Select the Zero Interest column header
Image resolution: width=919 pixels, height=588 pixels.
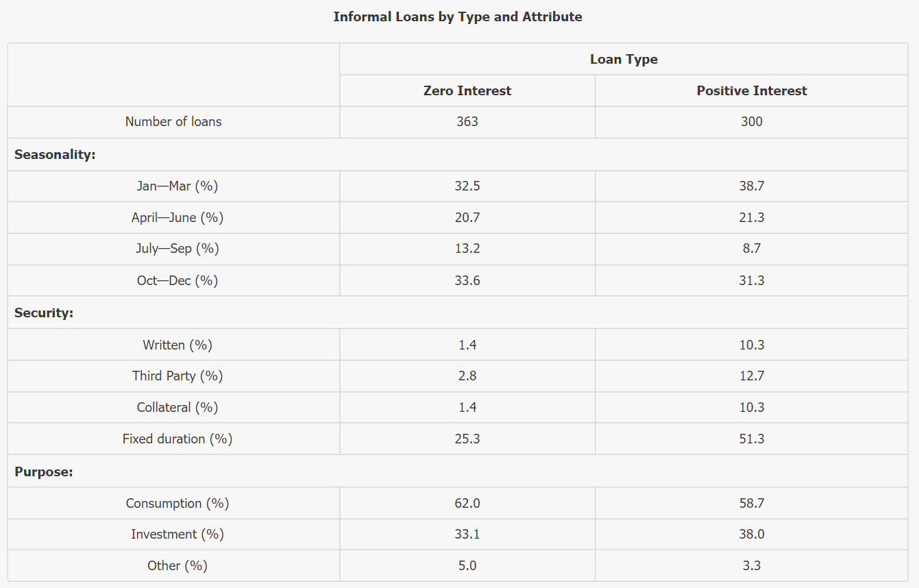tap(467, 90)
